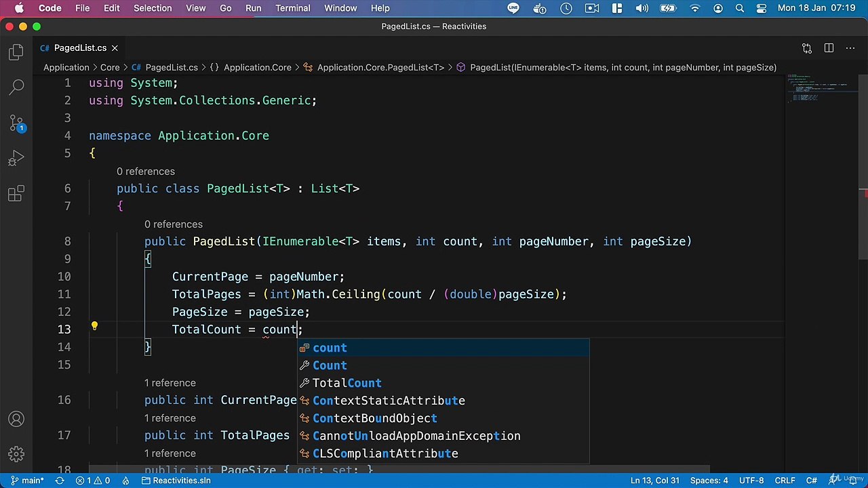Click the PagedList constructor breadcrumb

click(616, 67)
